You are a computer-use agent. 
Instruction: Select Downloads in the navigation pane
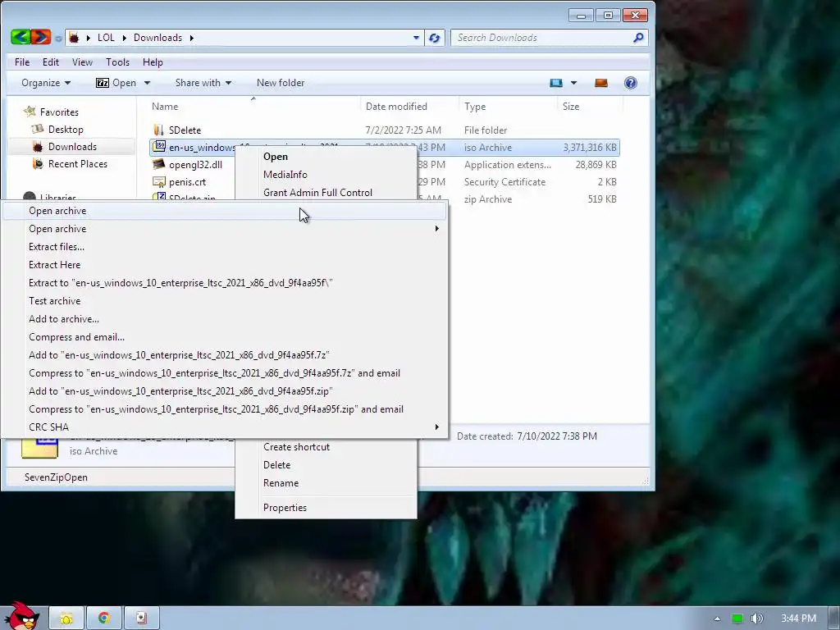[x=72, y=147]
